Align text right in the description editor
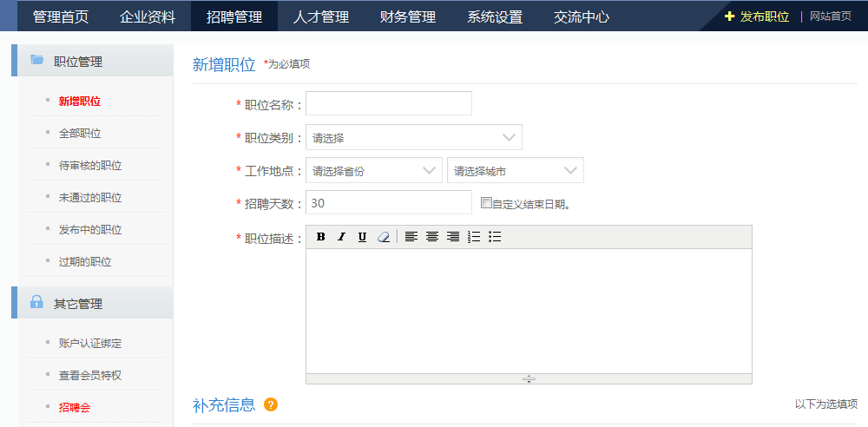 click(453, 237)
